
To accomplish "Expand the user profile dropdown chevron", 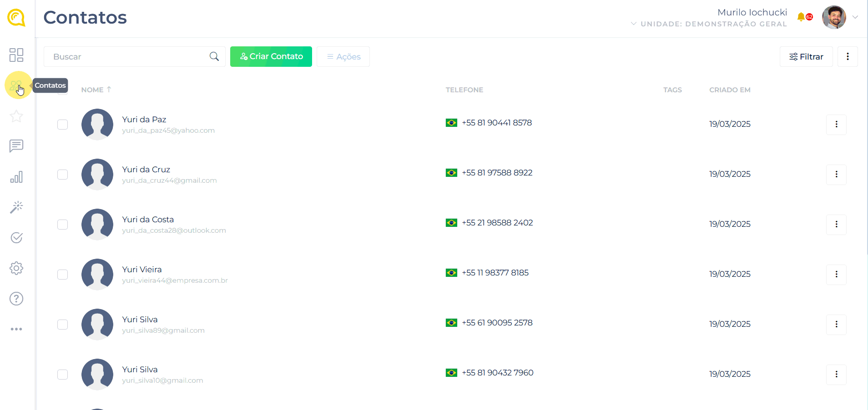I will tap(855, 17).
